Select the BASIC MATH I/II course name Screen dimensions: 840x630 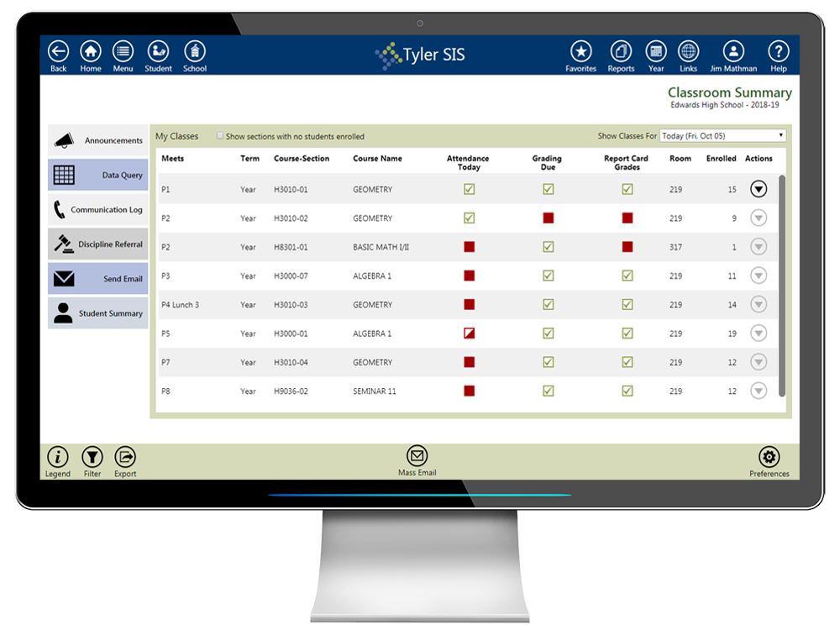point(381,248)
